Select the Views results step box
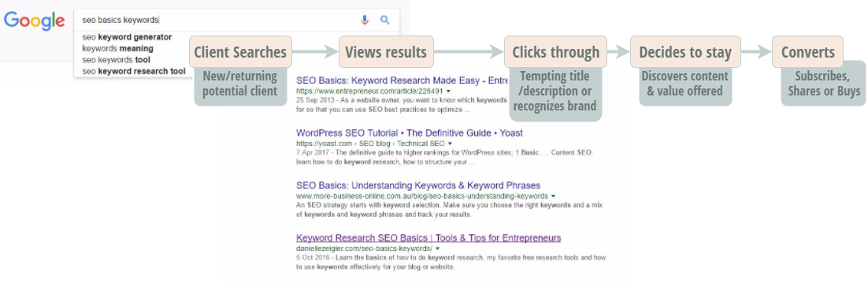 click(386, 52)
